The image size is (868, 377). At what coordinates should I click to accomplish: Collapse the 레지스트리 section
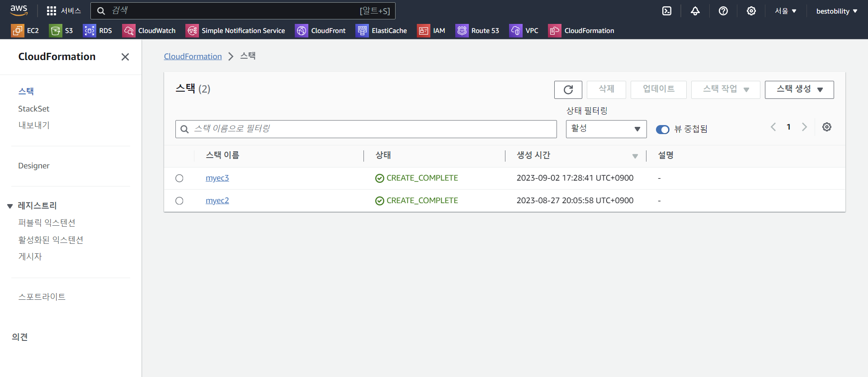click(x=10, y=206)
